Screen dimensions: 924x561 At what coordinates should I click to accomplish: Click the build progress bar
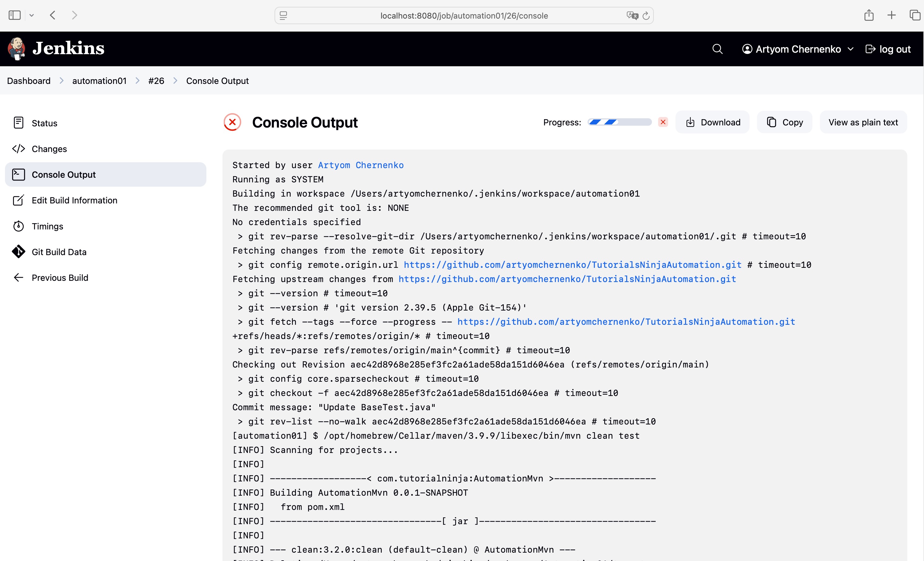pos(619,122)
